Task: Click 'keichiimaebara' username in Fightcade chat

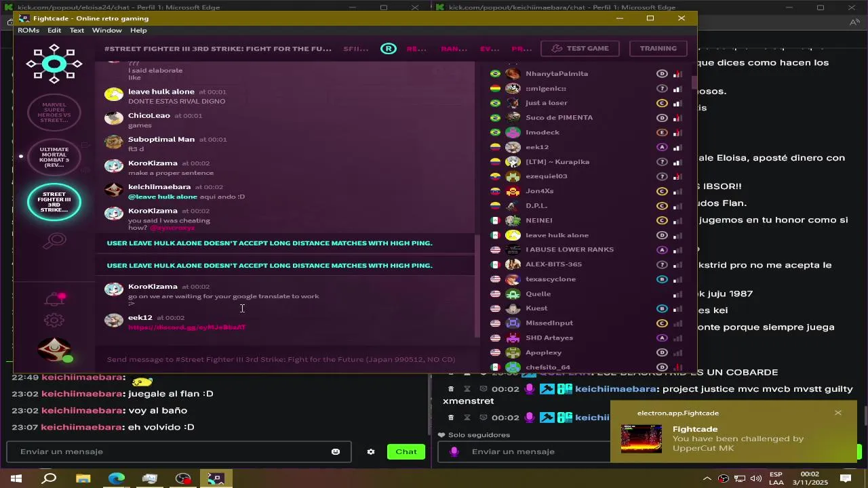Action: pos(159,186)
